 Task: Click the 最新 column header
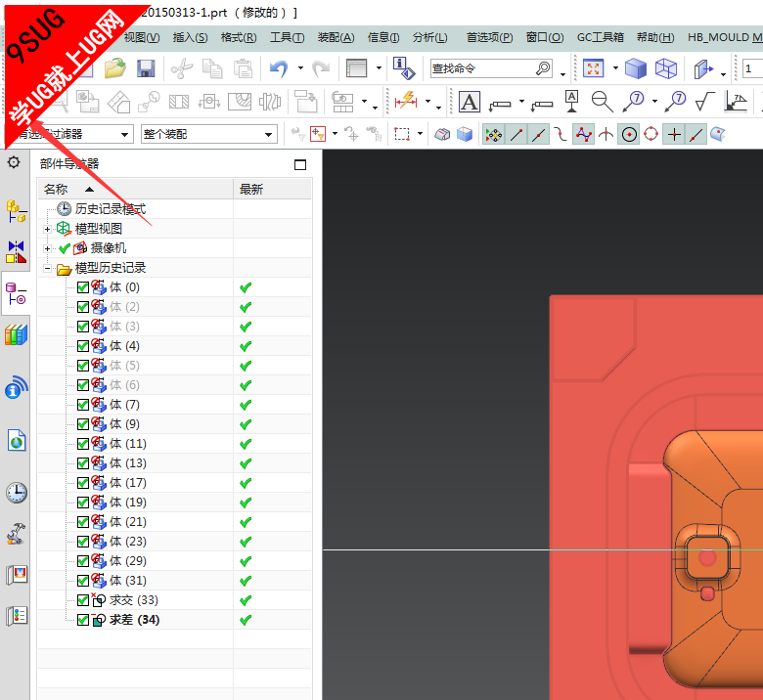273,190
